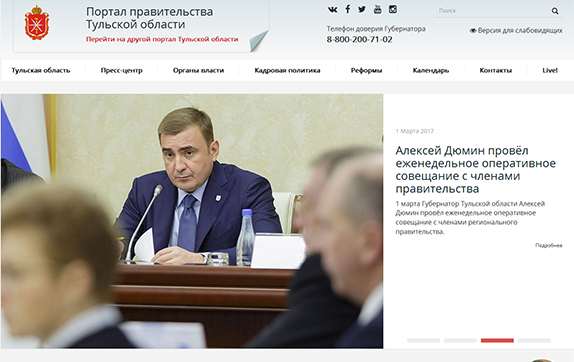Click the folded page corner icon
Image resolution: width=574 pixels, height=362 pixels.
[259, 41]
